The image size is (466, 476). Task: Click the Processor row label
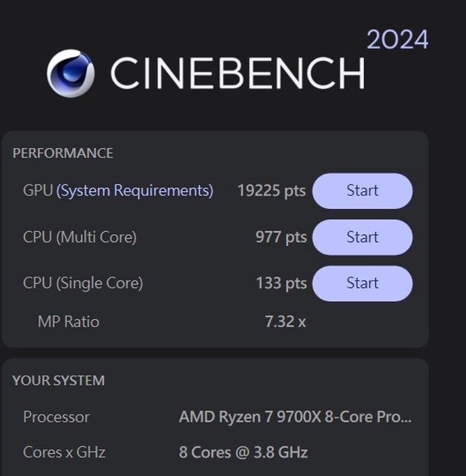56,417
